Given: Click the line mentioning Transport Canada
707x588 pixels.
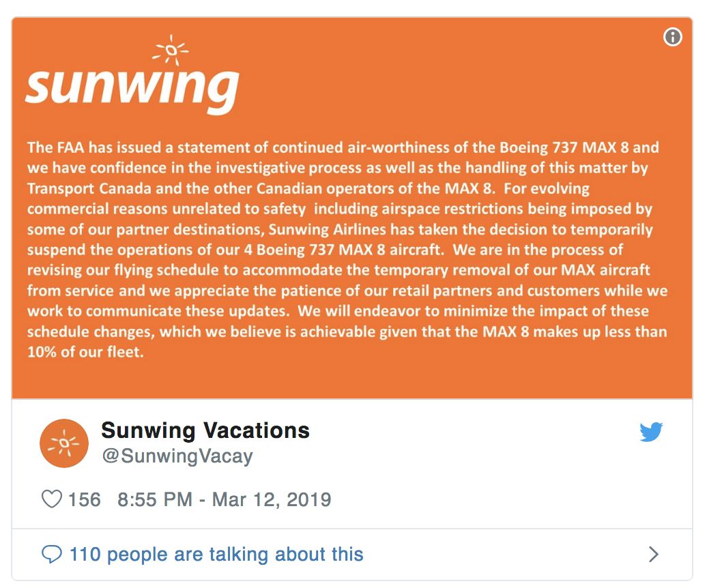Looking at the screenshot, I should 308,188.
